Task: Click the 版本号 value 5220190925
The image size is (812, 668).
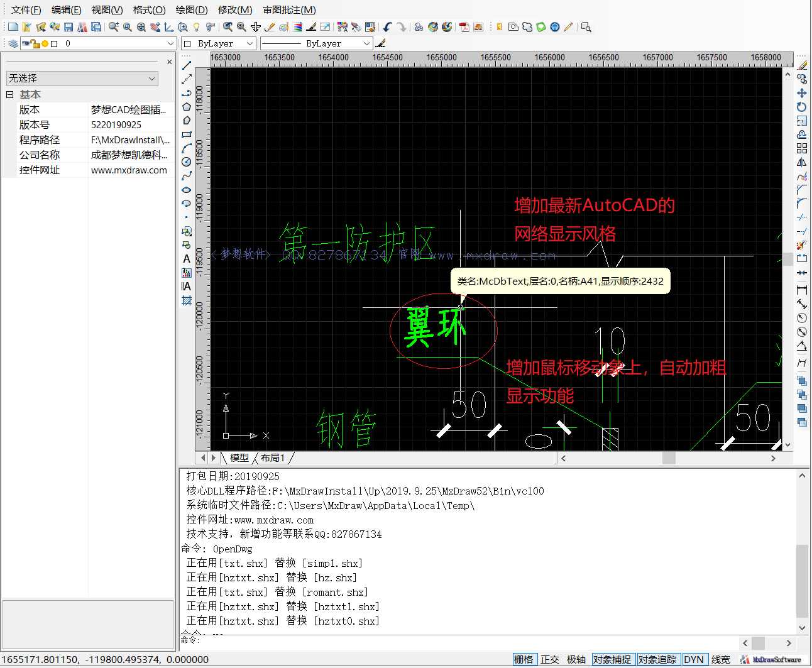Action: tap(116, 124)
